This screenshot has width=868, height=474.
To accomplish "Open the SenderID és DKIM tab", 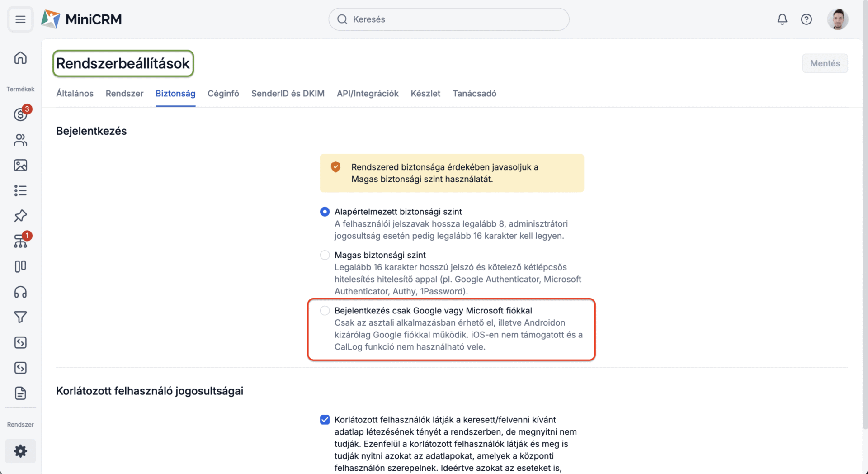I will coord(288,94).
